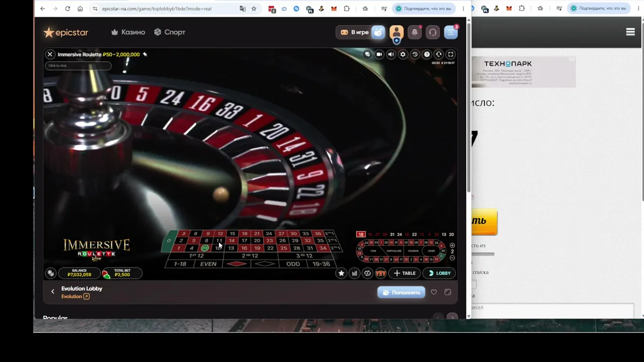Open the MetaMask fox extension

334,9
